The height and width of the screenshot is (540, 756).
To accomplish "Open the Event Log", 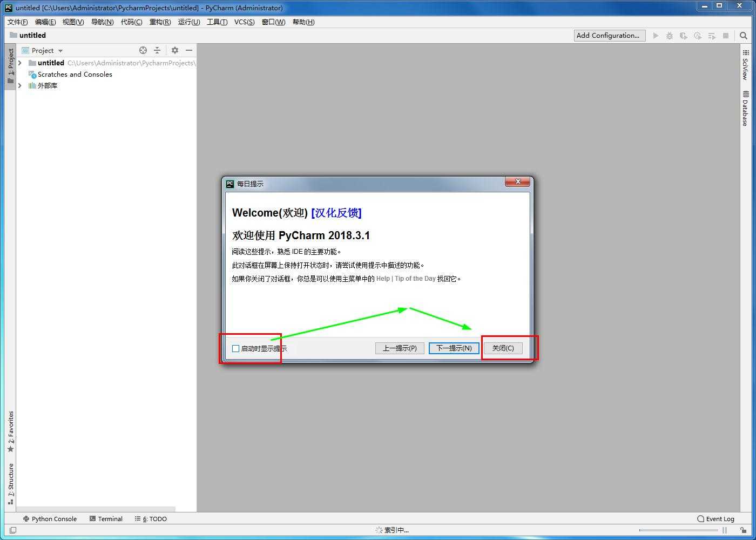I will (715, 519).
